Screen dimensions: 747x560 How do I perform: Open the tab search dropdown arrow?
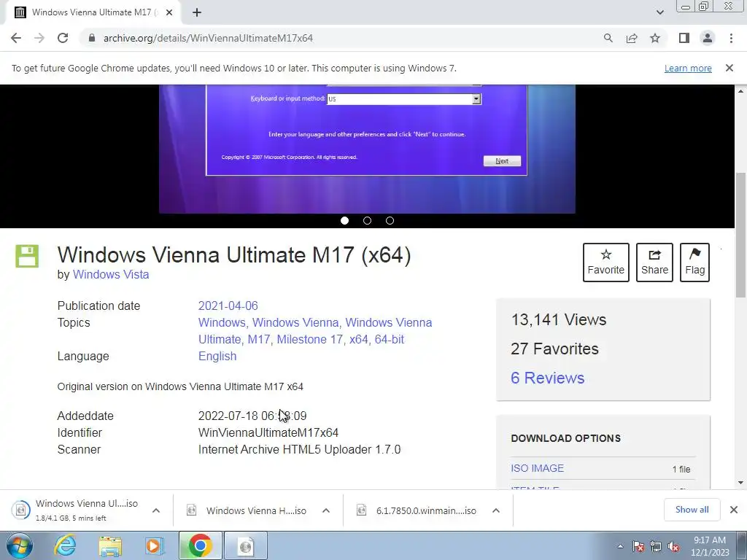click(659, 12)
